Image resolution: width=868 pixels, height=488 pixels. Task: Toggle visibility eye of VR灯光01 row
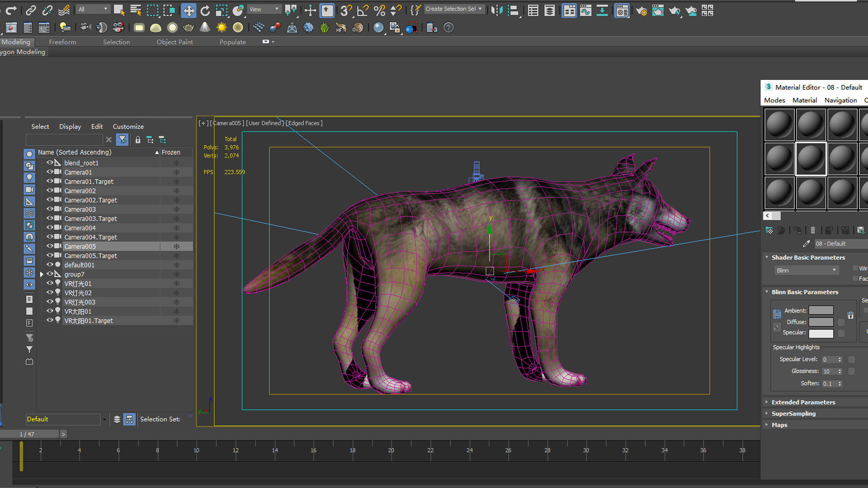[x=50, y=283]
